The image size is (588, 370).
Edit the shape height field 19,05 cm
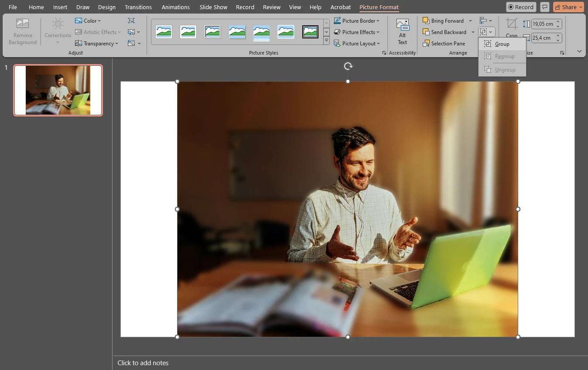tap(543, 24)
